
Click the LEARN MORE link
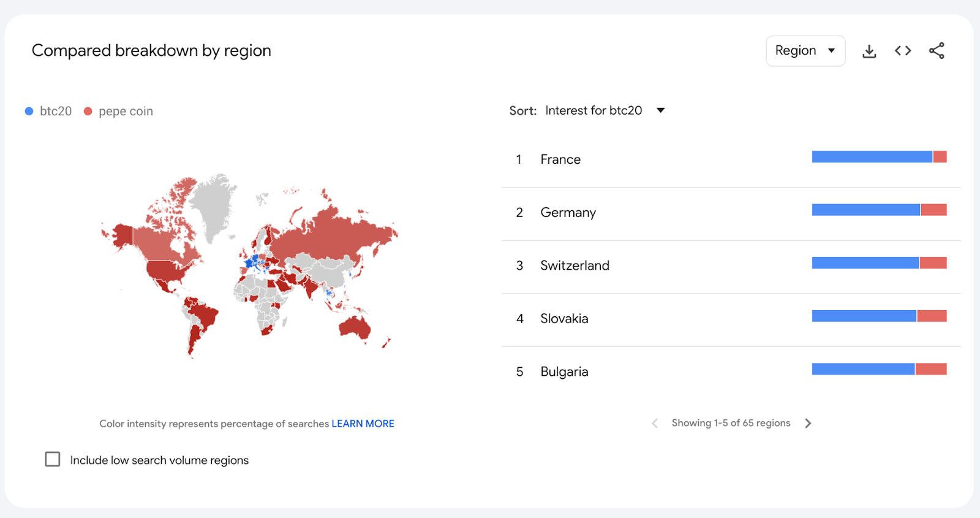pos(363,423)
